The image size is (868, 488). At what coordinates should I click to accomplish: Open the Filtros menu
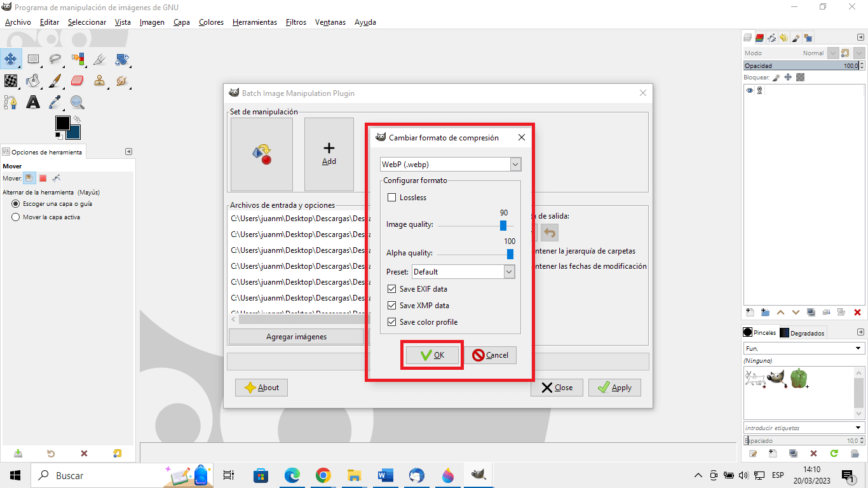[x=296, y=22]
